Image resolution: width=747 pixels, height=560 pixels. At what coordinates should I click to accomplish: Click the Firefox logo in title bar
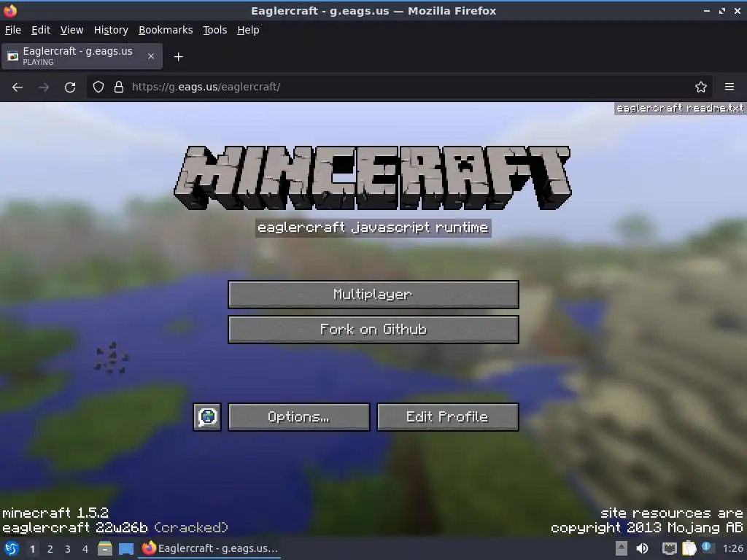10,10
